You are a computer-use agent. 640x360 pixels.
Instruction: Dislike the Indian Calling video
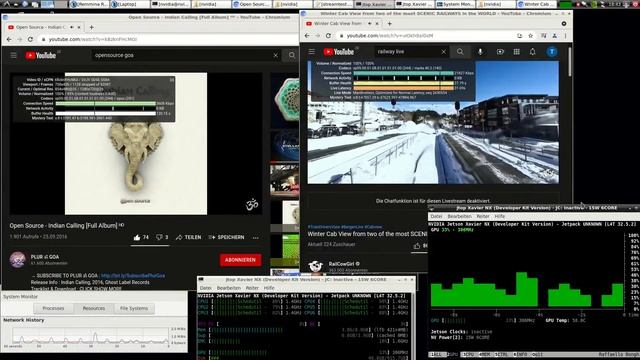tap(162, 237)
